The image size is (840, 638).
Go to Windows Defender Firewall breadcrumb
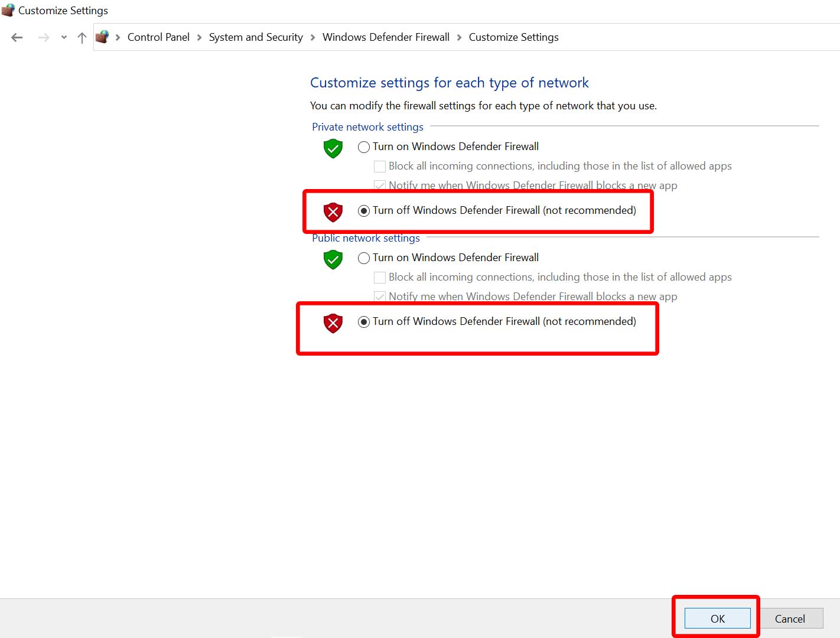pyautogui.click(x=386, y=37)
